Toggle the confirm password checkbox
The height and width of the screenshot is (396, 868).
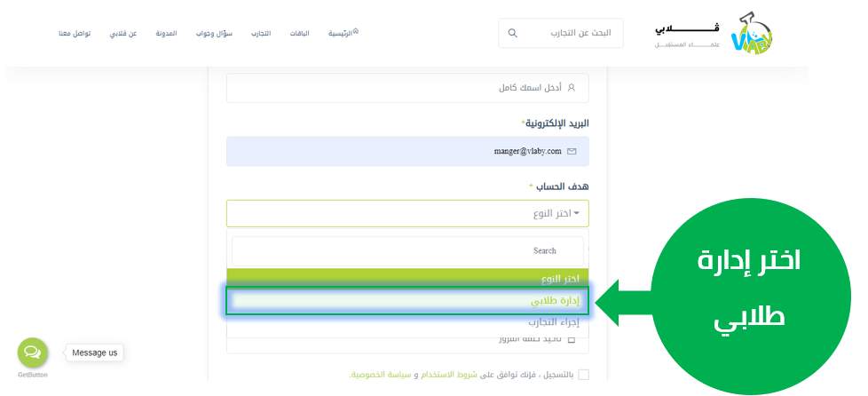572,340
